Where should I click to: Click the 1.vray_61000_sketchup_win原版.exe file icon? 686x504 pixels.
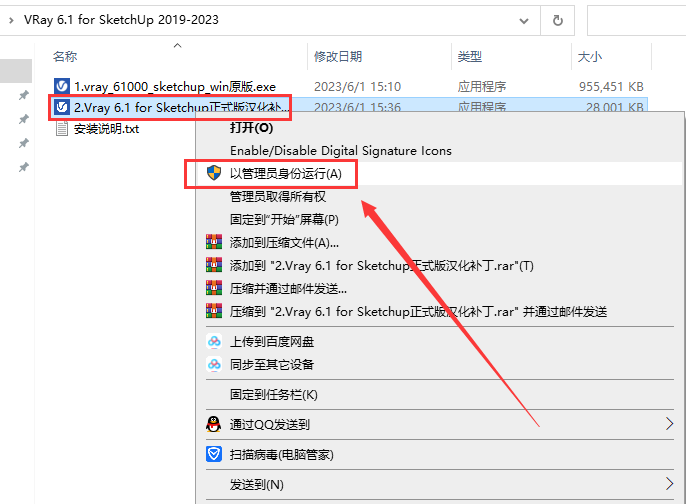pos(62,86)
